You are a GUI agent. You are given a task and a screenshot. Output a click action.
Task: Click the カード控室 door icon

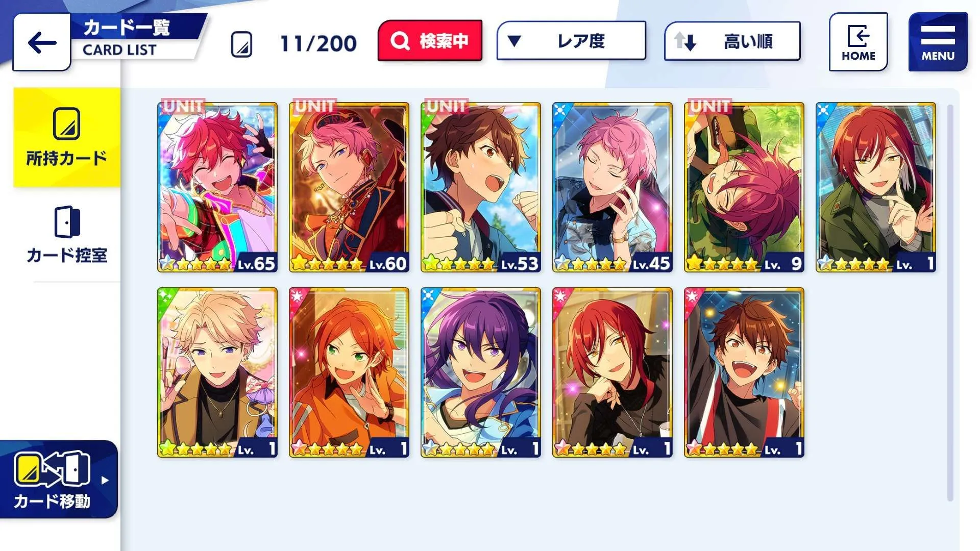[x=67, y=222]
